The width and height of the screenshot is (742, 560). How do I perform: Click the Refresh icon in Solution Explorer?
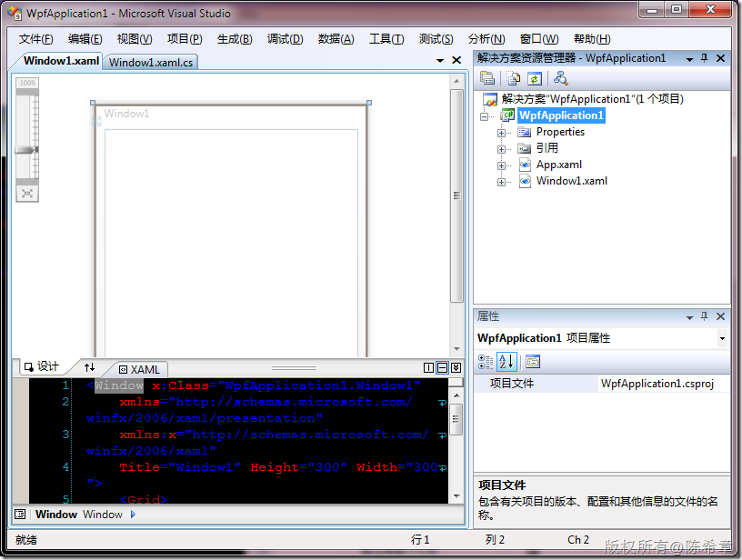point(535,78)
